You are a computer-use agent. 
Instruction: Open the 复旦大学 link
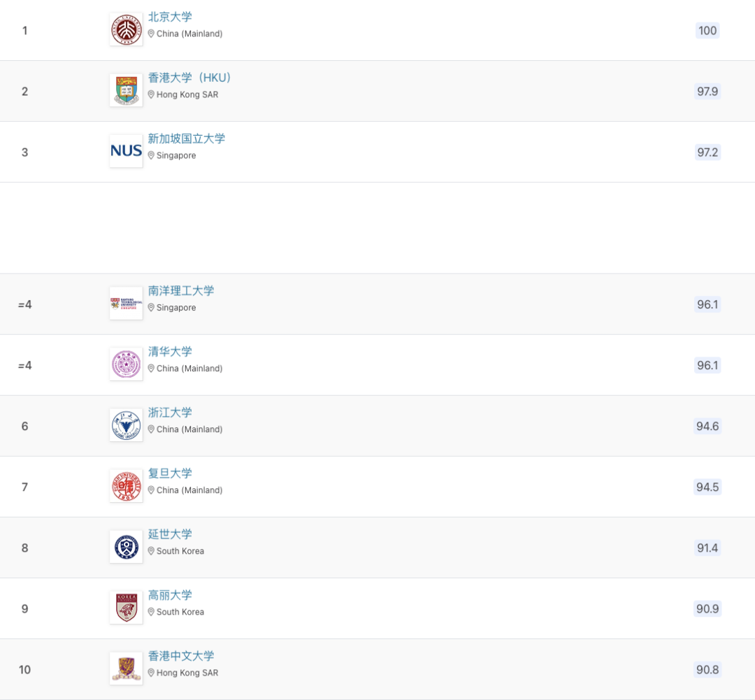coord(170,473)
